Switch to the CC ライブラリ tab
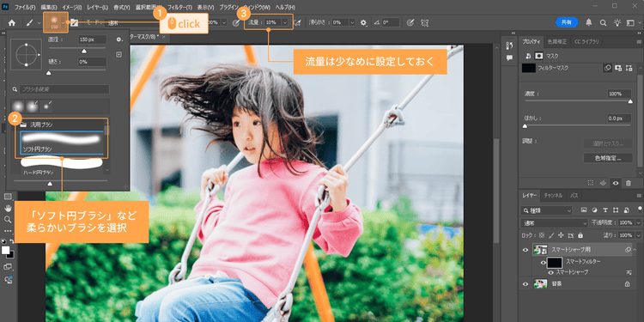Screen dimensions: 644x322 (x=586, y=41)
